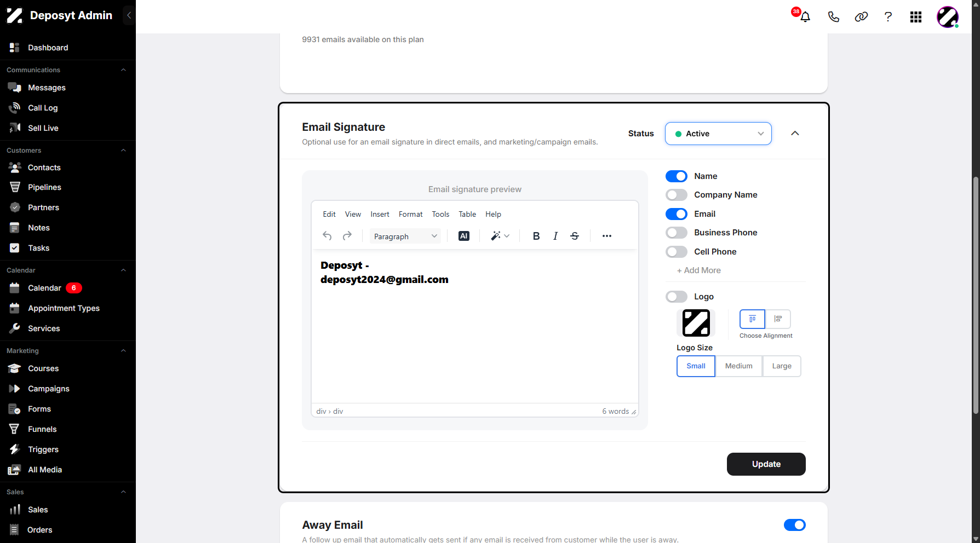
Task: Click the phone dialer icon in header
Action: [x=833, y=17]
